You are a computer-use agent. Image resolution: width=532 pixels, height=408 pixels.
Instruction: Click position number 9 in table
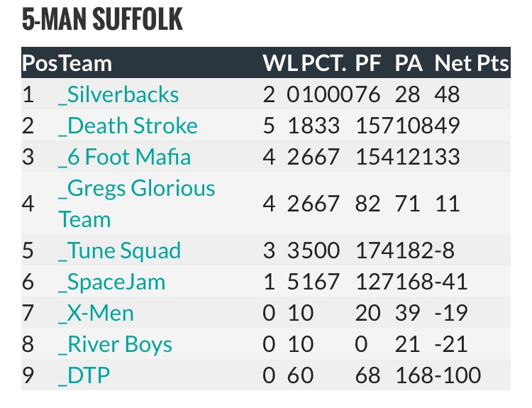coord(28,375)
